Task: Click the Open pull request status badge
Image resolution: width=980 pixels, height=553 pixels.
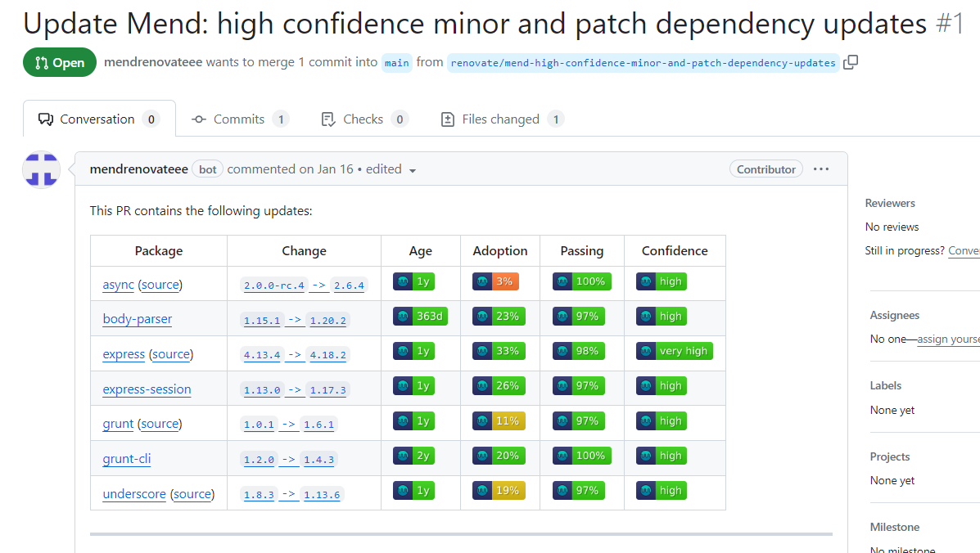Action: point(60,63)
